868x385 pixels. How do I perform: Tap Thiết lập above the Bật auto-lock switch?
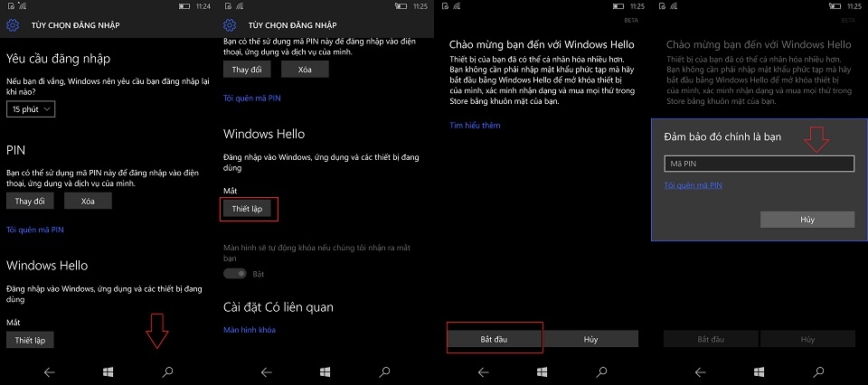click(x=247, y=209)
